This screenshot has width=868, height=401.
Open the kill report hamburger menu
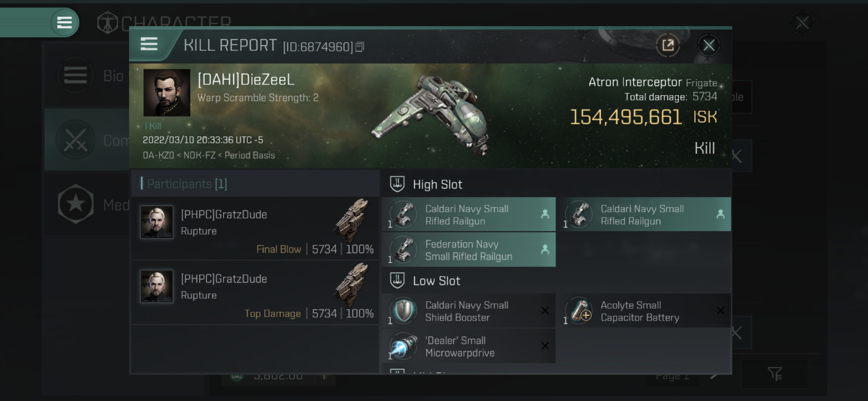(149, 44)
